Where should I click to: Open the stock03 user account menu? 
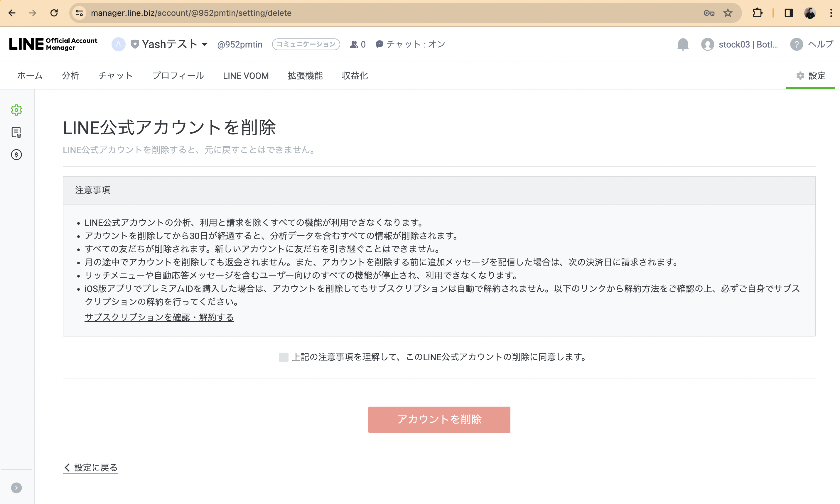pyautogui.click(x=740, y=45)
